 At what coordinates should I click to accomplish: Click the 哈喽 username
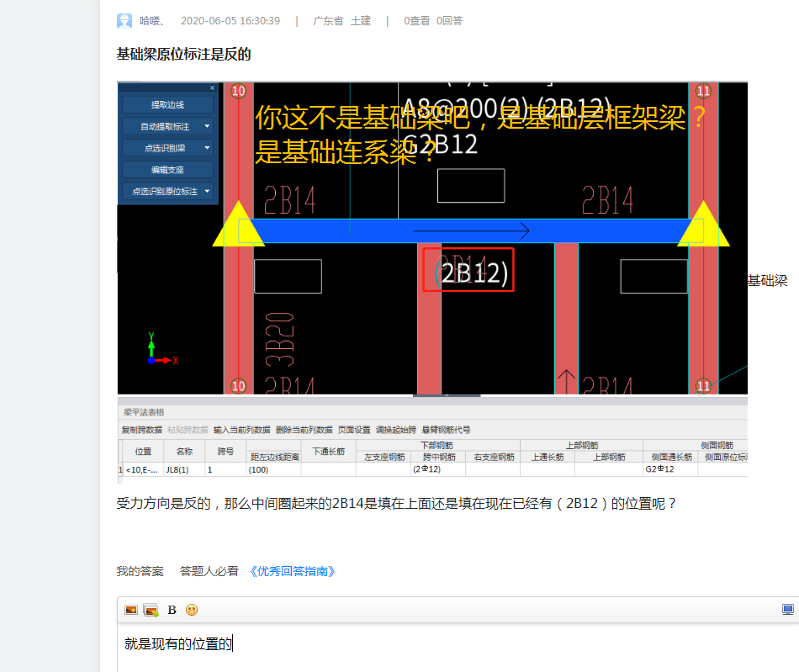click(152, 21)
